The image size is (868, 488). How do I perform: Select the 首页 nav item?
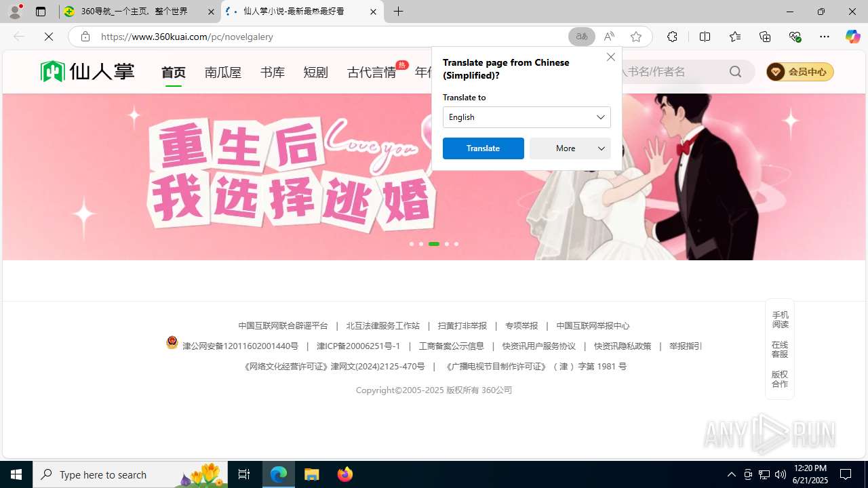174,72
